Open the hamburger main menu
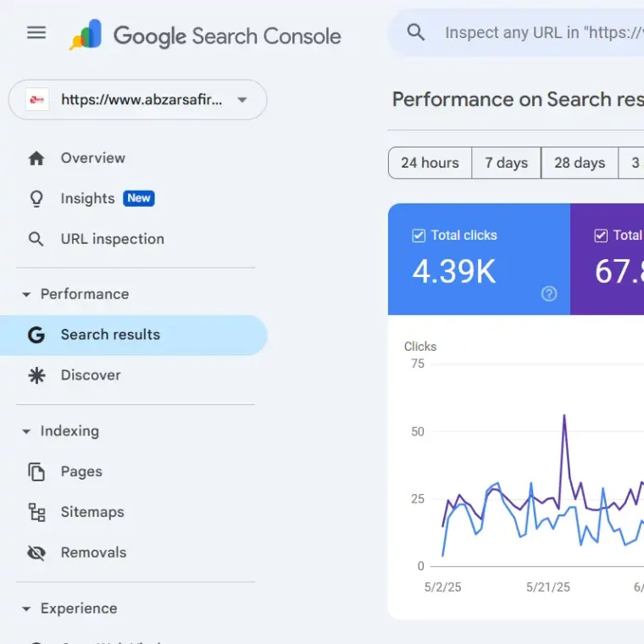The width and height of the screenshot is (644, 644). (36, 33)
